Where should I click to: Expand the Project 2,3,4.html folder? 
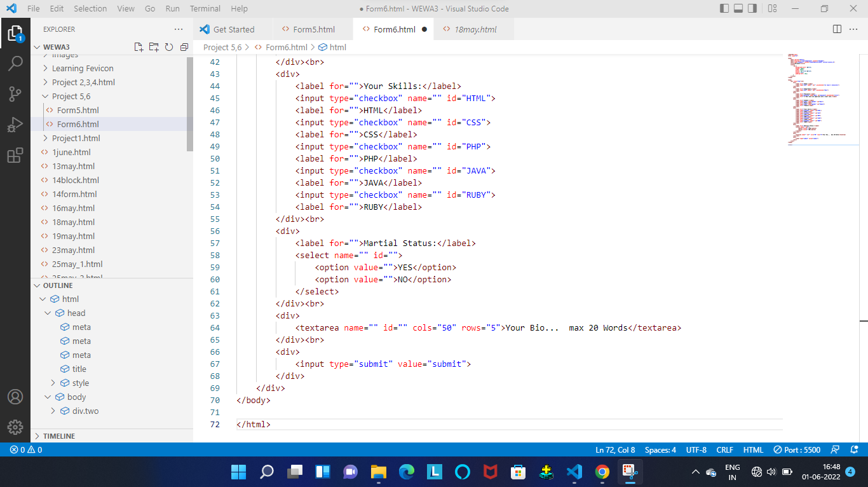point(83,82)
